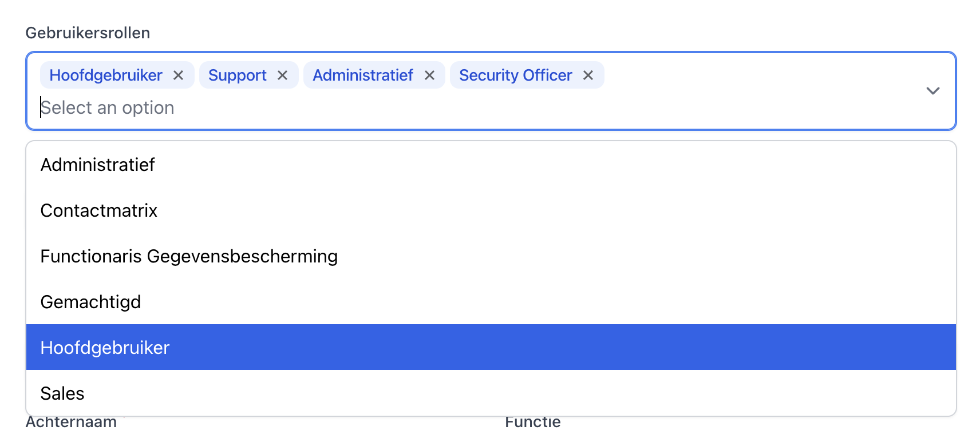Remove the Security Officer role tag

(588, 75)
